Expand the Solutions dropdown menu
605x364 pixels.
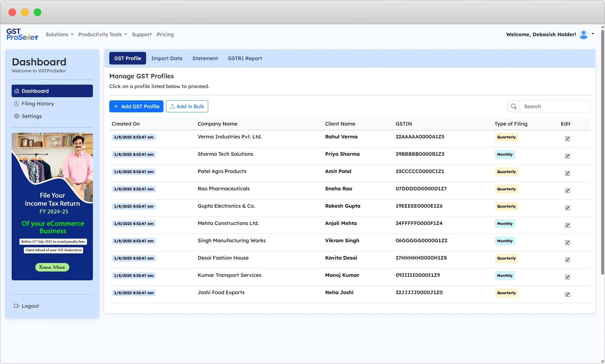[x=59, y=34]
